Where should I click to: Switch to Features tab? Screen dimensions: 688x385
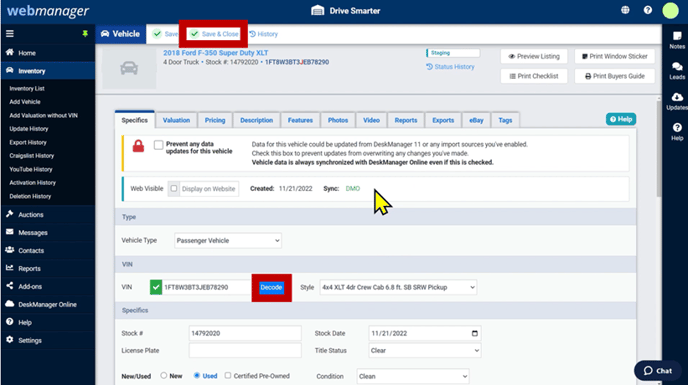pos(300,120)
